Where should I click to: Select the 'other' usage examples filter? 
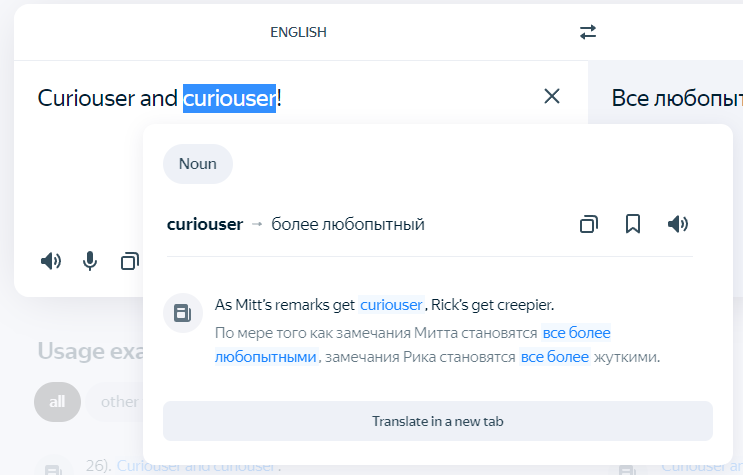(x=119, y=401)
